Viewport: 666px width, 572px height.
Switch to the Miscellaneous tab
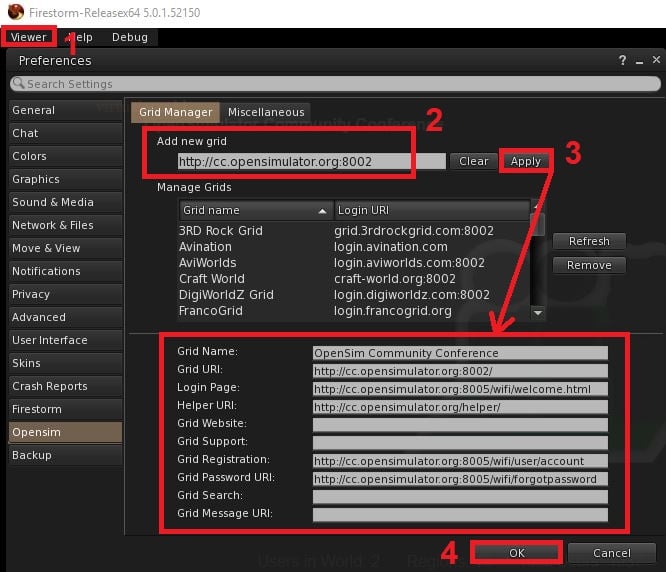pos(266,112)
